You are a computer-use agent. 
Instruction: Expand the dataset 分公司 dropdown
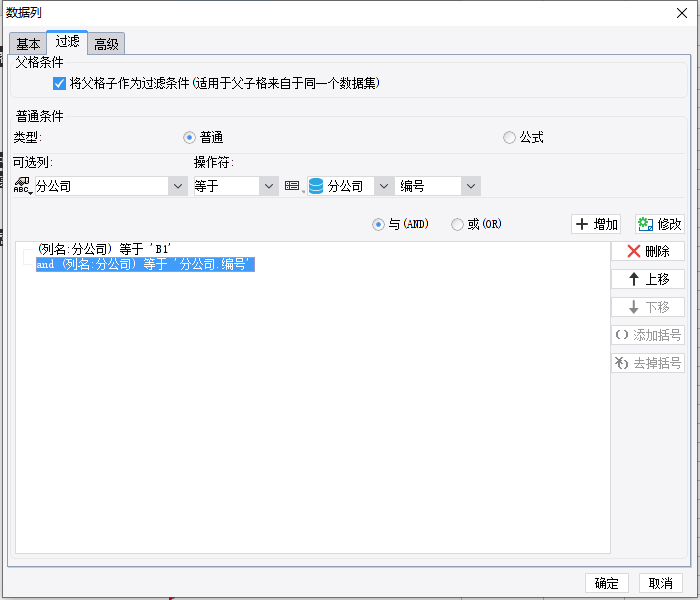pyautogui.click(x=384, y=186)
